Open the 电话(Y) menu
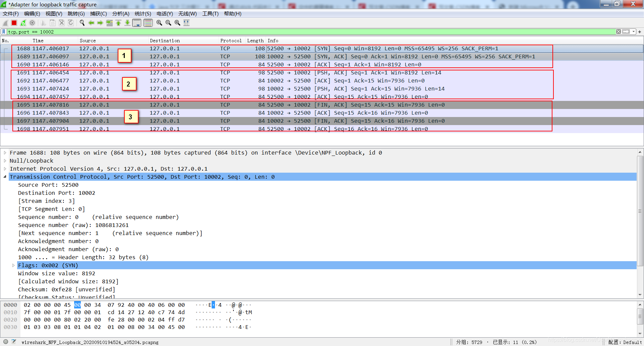 (x=165, y=14)
